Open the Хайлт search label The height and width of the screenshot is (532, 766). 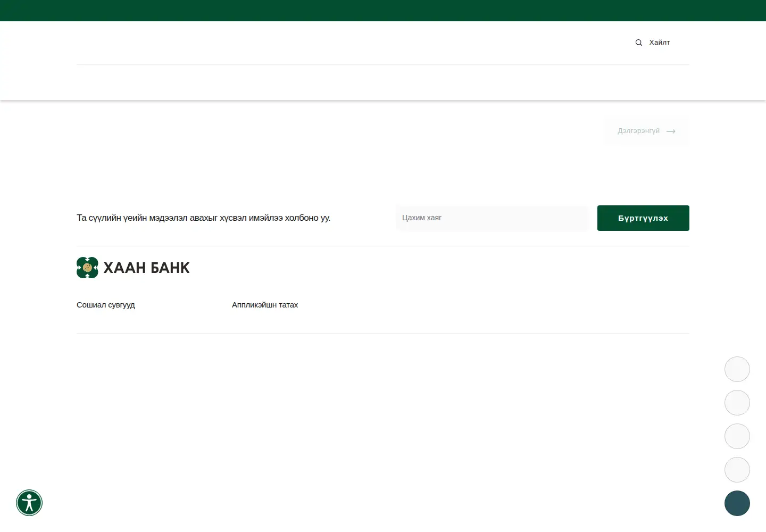point(660,43)
